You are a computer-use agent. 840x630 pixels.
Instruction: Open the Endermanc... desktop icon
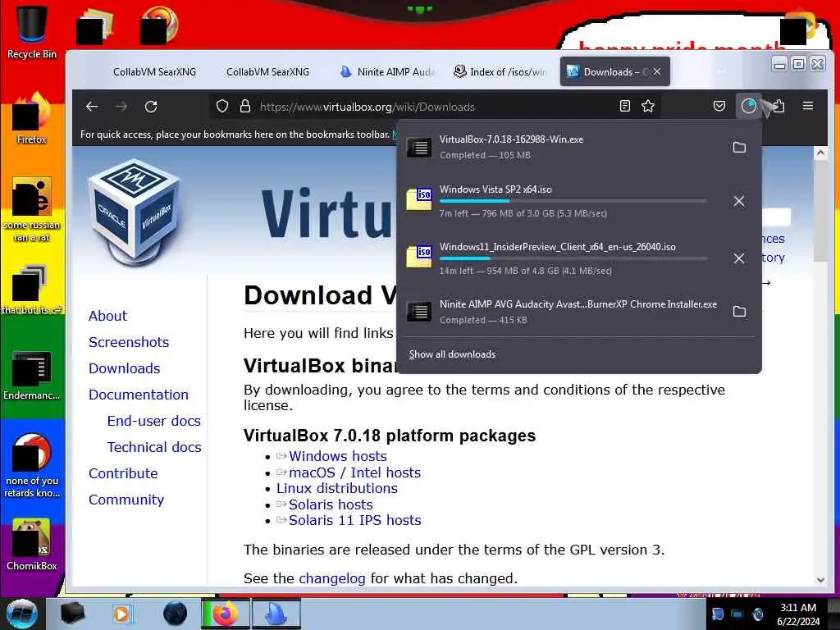(x=32, y=375)
